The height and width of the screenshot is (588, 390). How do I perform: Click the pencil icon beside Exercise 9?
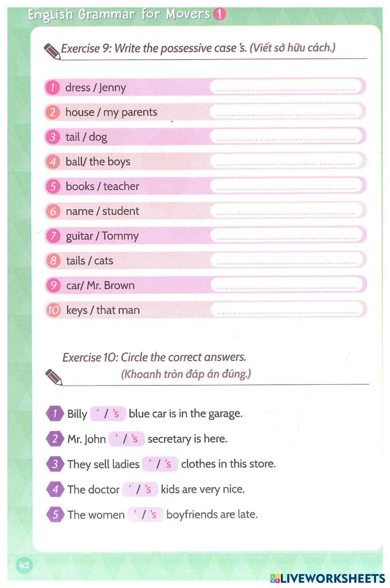tap(52, 51)
